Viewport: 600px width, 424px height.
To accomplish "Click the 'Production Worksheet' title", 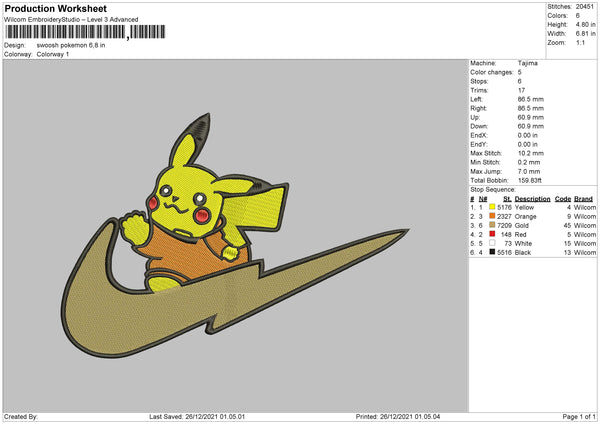I will tap(55, 8).
